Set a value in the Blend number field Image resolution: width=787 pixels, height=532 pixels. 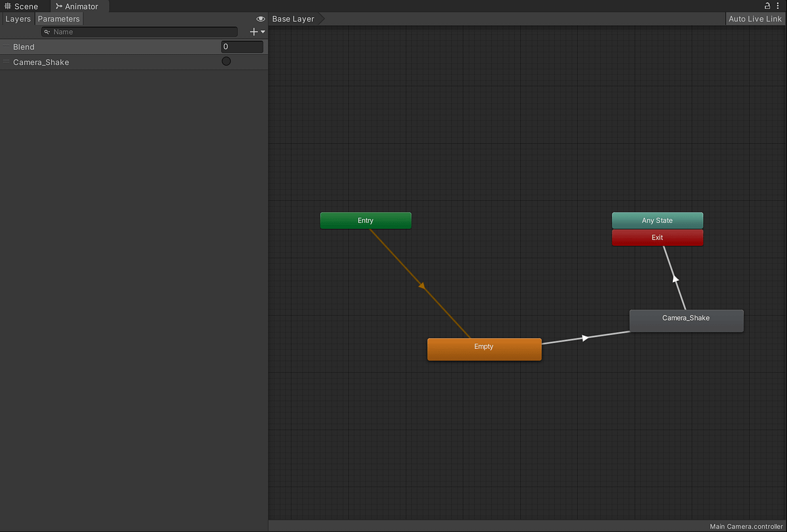pyautogui.click(x=241, y=47)
